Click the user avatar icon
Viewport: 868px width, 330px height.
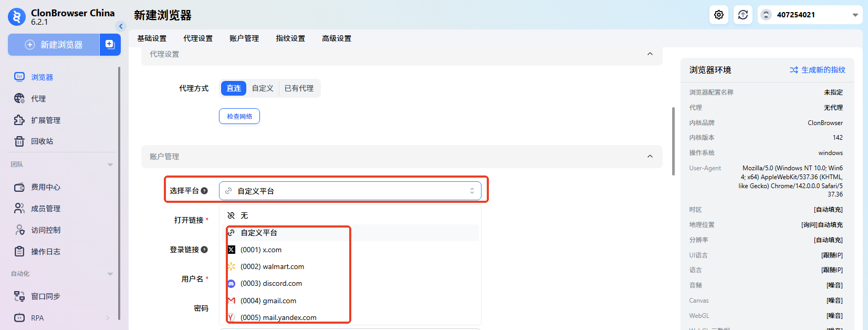(x=766, y=15)
